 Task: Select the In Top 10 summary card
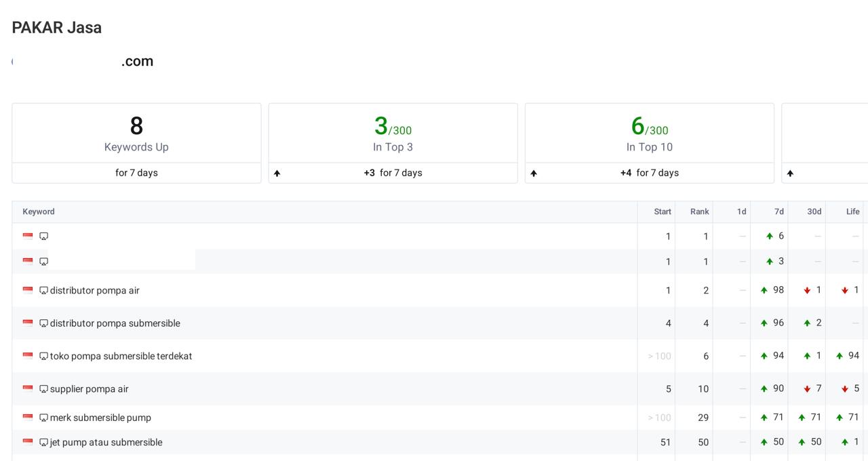(x=649, y=134)
